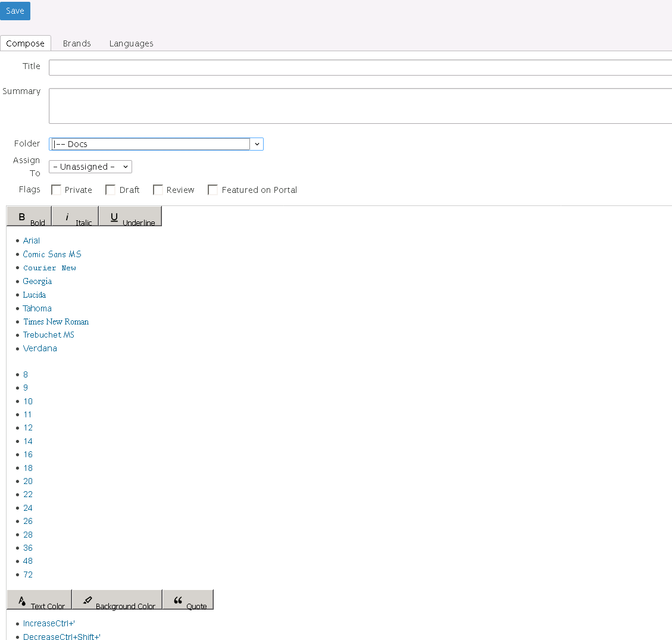
Task: Click into the Title input field
Action: coord(360,67)
